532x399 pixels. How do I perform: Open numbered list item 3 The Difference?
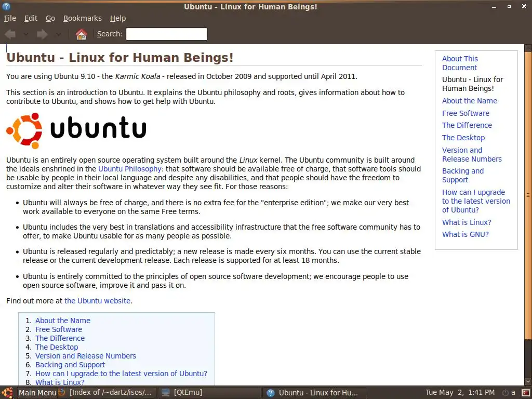pyautogui.click(x=60, y=338)
